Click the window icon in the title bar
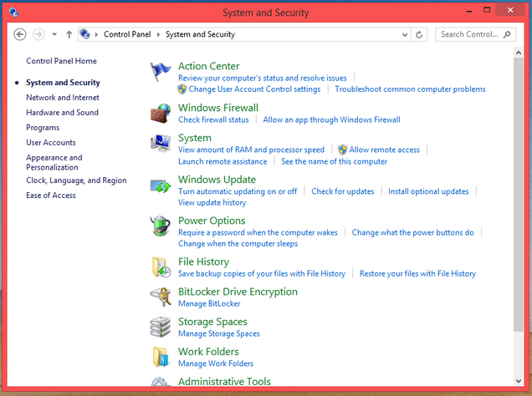Screen dimensions: 532x396 14,13
